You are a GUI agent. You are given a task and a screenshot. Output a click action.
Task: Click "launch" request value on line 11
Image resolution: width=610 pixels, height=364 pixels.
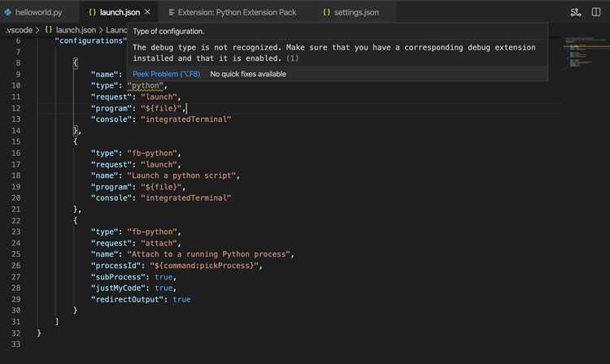tap(159, 97)
